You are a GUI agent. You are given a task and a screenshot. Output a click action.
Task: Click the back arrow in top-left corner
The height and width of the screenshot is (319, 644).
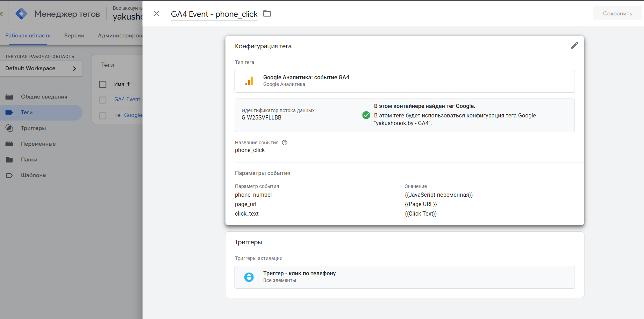pos(2,14)
